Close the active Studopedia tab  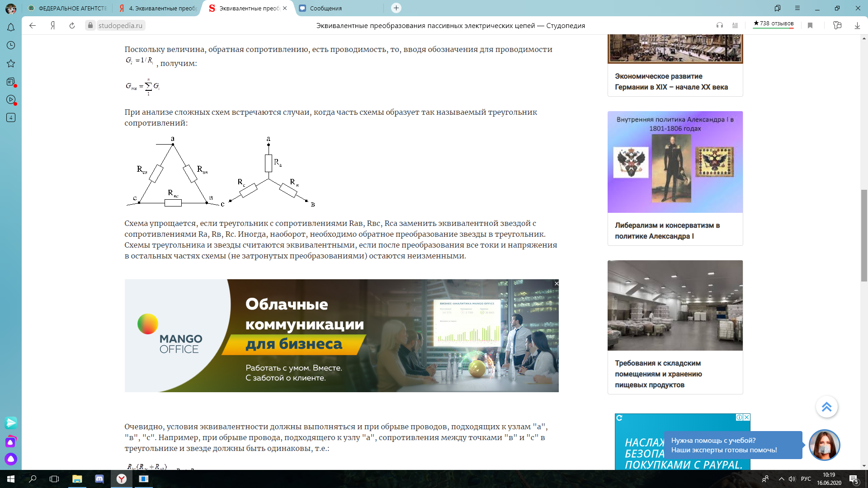point(285,8)
